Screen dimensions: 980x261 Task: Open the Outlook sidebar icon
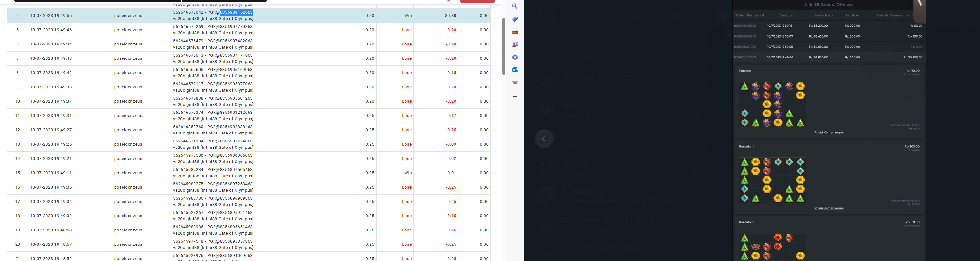pos(515,70)
